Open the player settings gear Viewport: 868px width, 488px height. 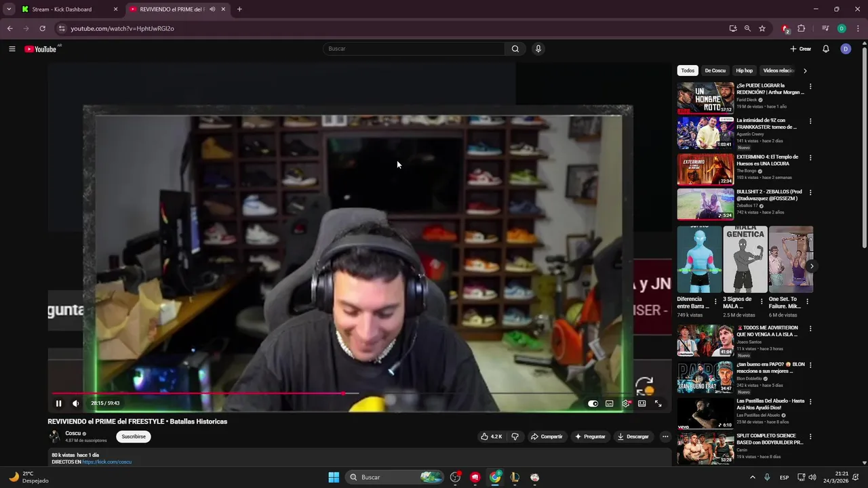click(x=626, y=403)
